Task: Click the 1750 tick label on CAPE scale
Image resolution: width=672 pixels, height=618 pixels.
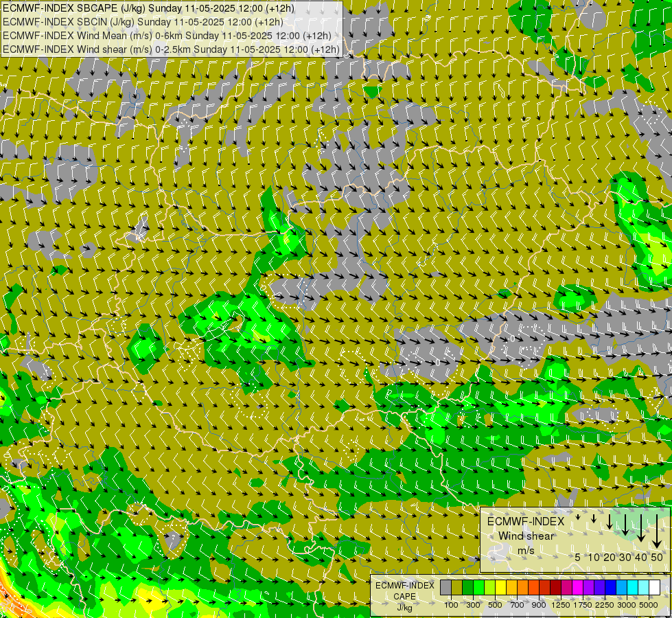Action: click(x=583, y=605)
